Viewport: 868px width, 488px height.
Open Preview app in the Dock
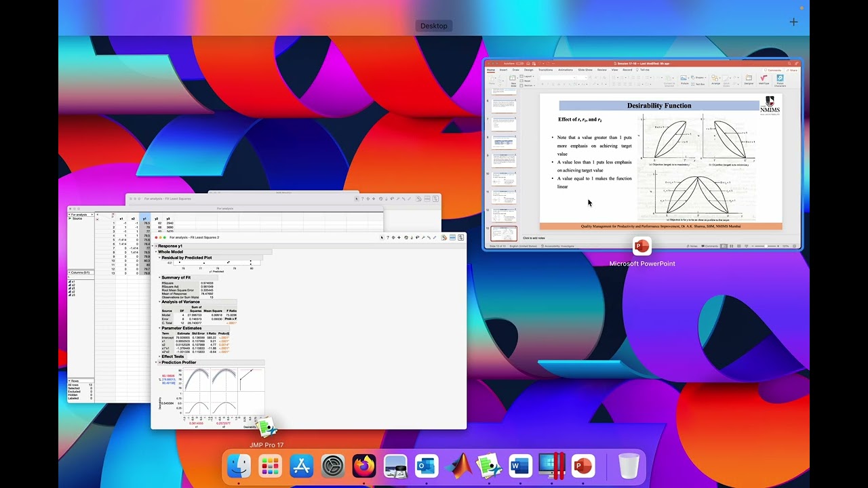pos(395,466)
